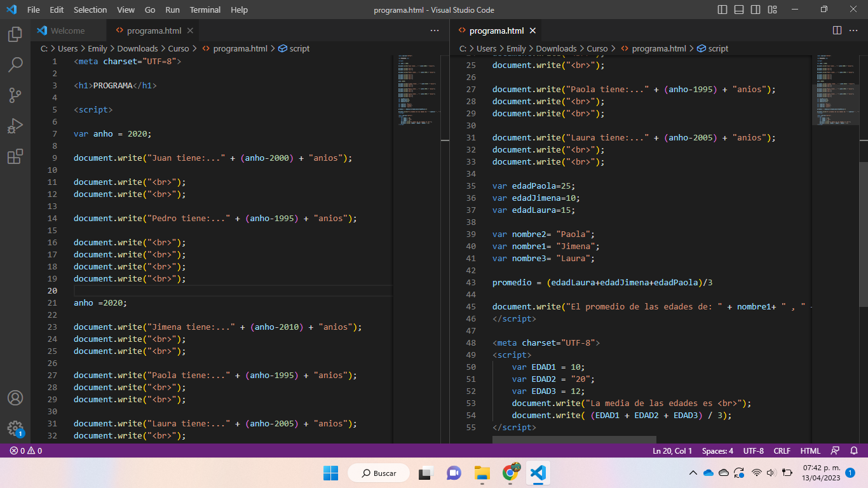
Task: Select the programa.html tab in left editor group
Action: pos(154,30)
